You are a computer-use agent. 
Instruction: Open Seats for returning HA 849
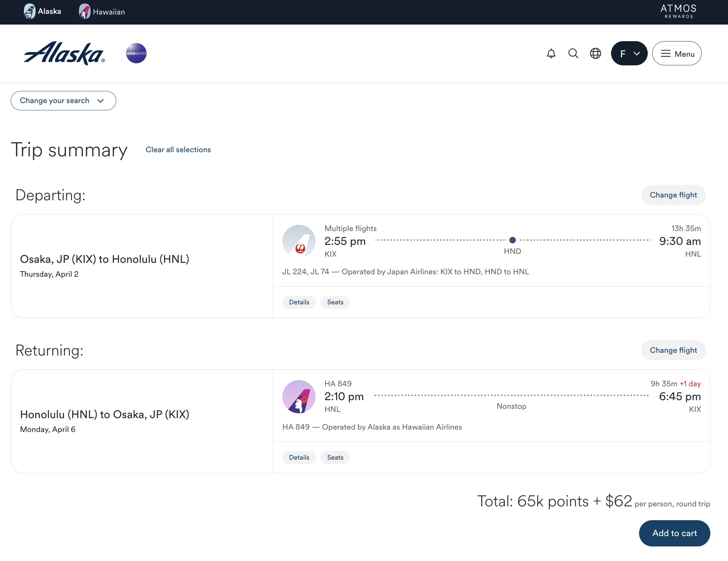[x=335, y=458]
